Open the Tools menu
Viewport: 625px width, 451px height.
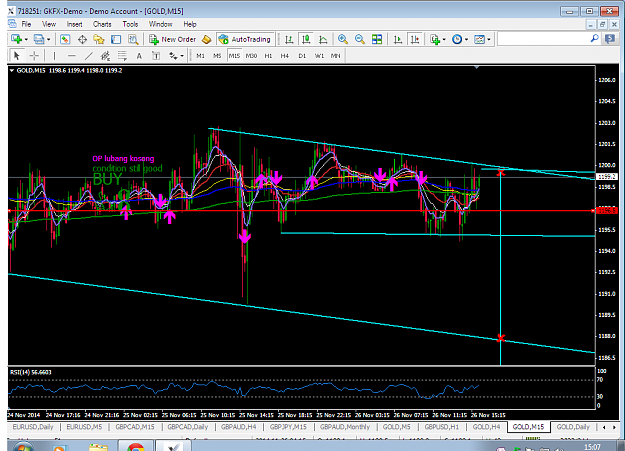pyautogui.click(x=130, y=24)
